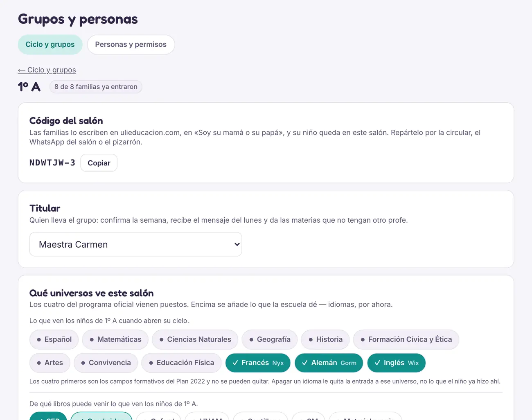Copy the classroom code with Copiar
This screenshot has width=532, height=420.
[99, 163]
